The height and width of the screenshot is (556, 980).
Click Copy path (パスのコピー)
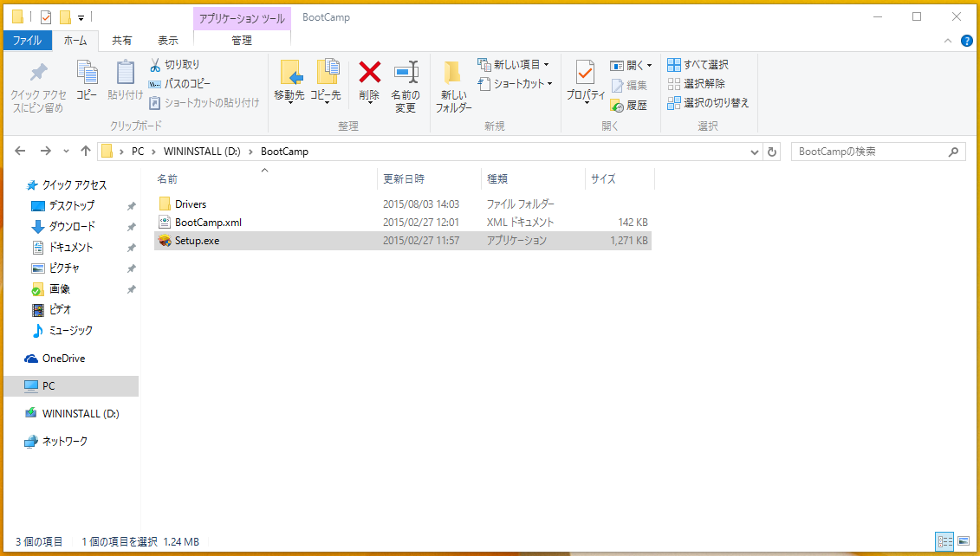point(179,84)
